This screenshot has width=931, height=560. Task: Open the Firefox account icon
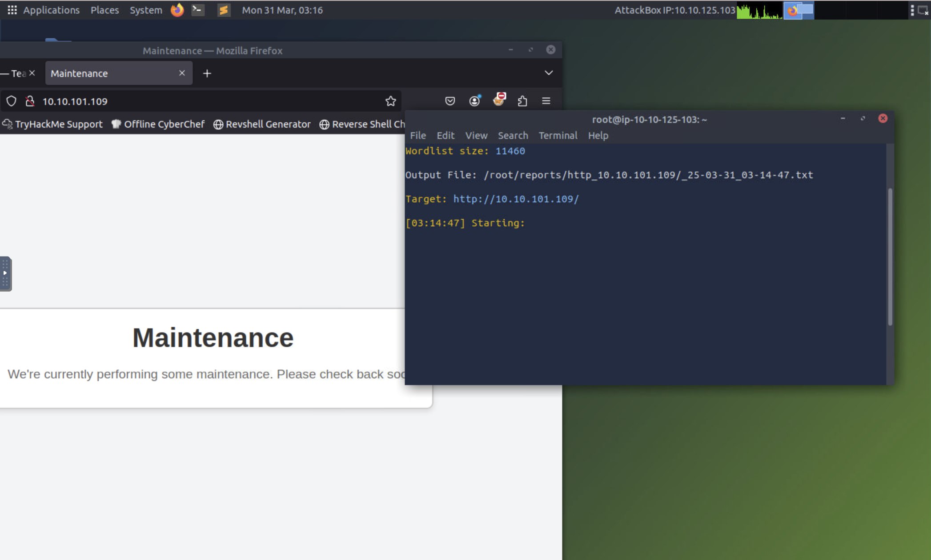coord(474,101)
